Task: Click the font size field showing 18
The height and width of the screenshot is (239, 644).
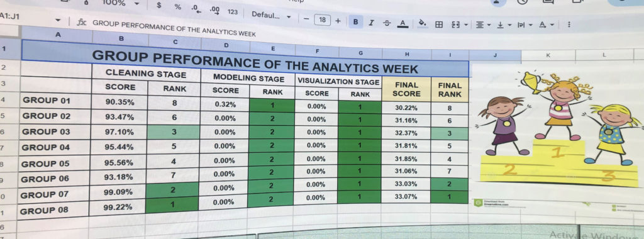Action: [322, 19]
